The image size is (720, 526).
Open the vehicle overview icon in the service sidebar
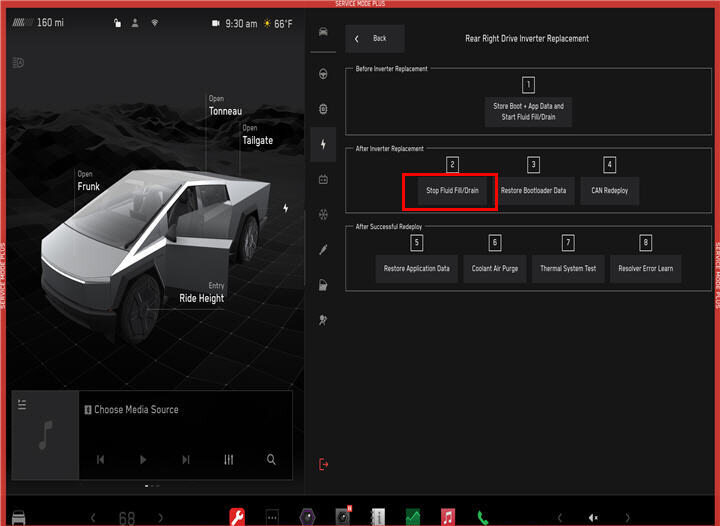point(323,32)
